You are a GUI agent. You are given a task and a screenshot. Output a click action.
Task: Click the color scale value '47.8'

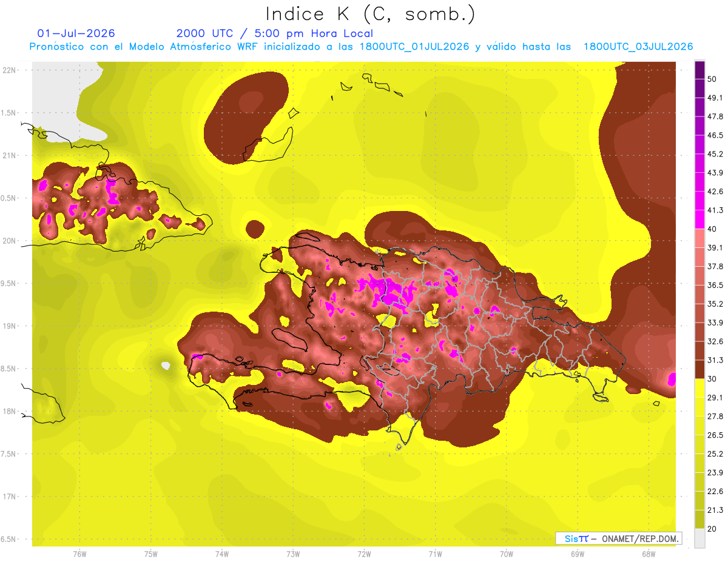click(x=715, y=116)
